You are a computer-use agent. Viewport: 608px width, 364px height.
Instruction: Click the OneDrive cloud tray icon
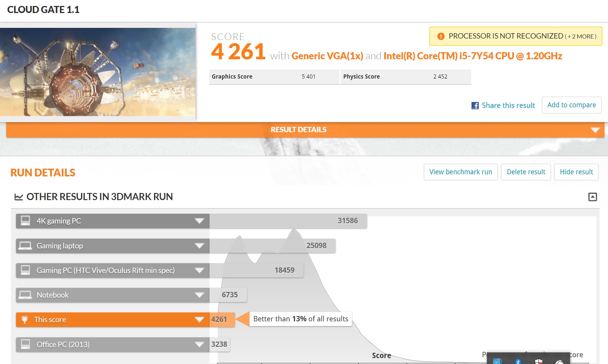click(x=559, y=362)
